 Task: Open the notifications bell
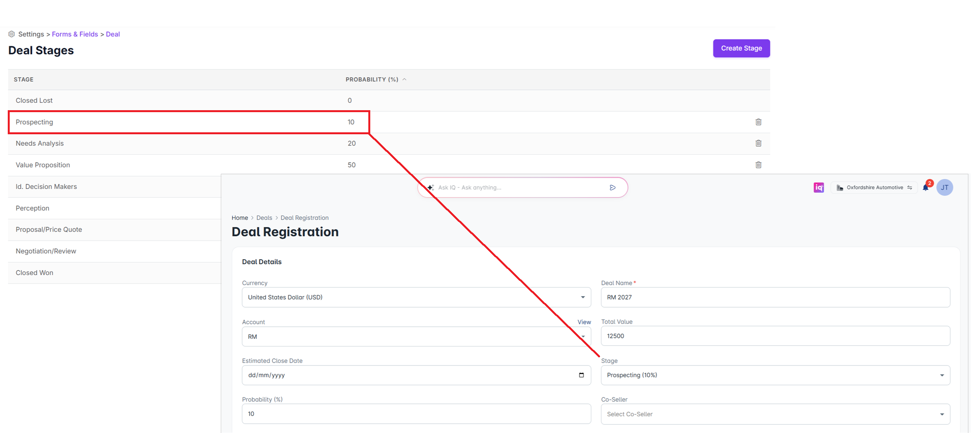(x=926, y=187)
